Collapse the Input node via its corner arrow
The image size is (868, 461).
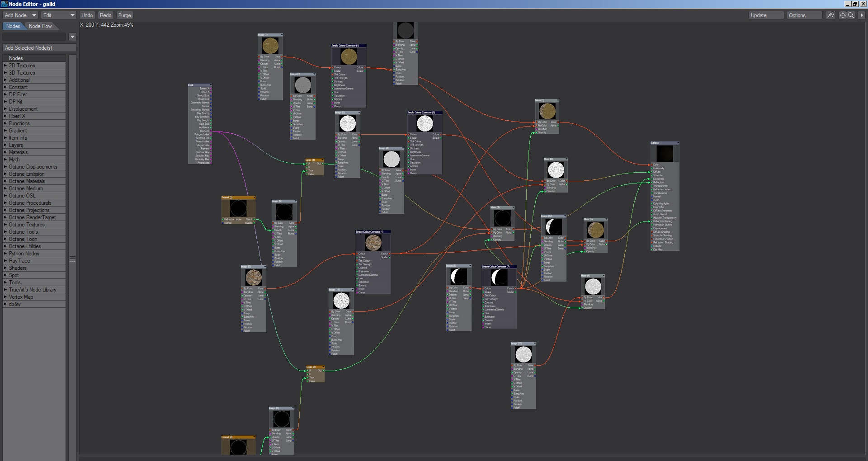[210, 85]
